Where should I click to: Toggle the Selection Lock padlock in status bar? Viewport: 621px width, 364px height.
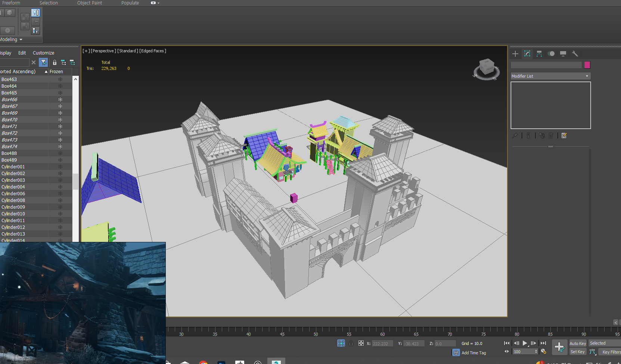point(351,343)
